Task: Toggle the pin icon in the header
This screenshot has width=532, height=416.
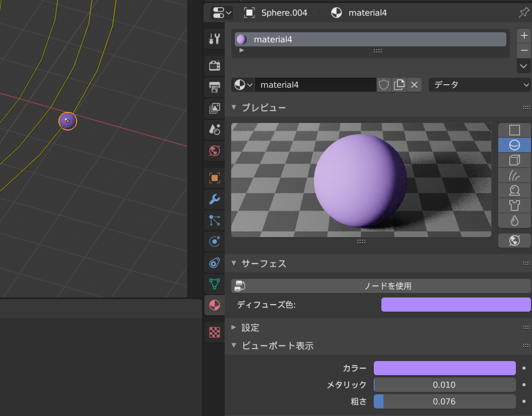Action: (523, 13)
